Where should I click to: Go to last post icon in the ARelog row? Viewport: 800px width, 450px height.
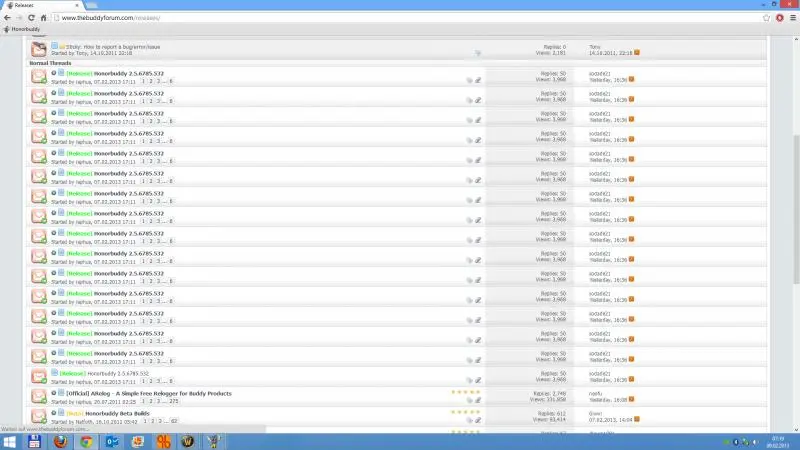(631, 399)
